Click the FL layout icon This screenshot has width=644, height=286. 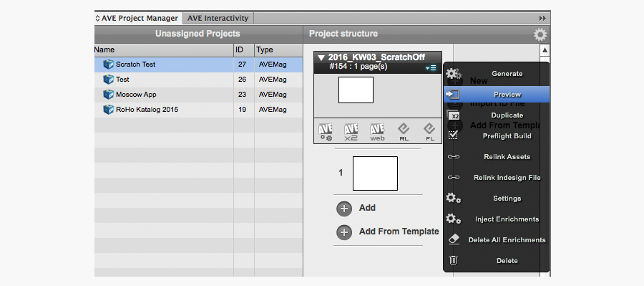(x=429, y=132)
